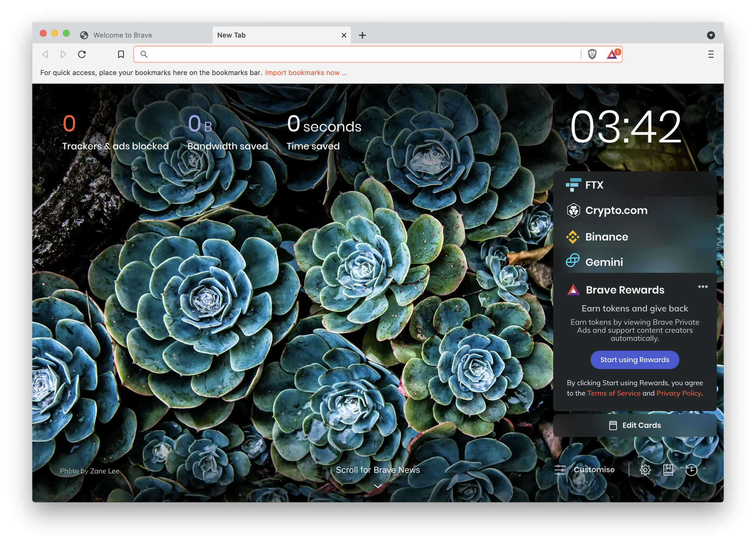
Task: Open bookmarks icon in bottom bar
Action: 668,470
